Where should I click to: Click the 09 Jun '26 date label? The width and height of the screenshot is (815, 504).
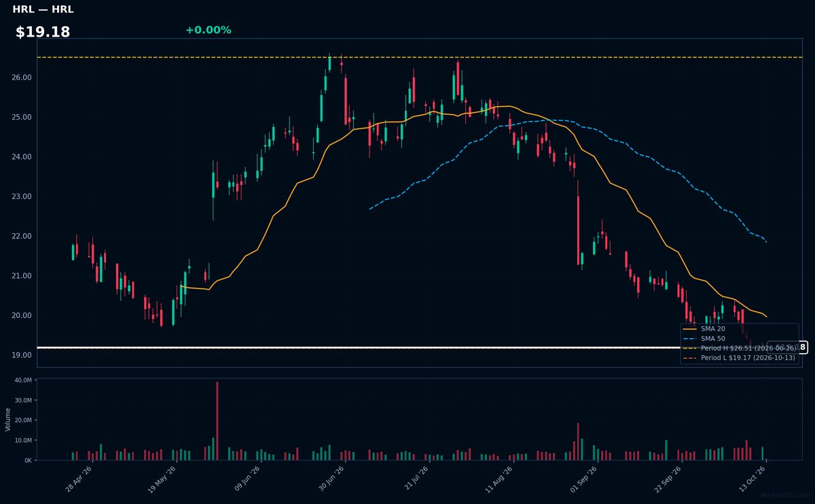point(247,480)
